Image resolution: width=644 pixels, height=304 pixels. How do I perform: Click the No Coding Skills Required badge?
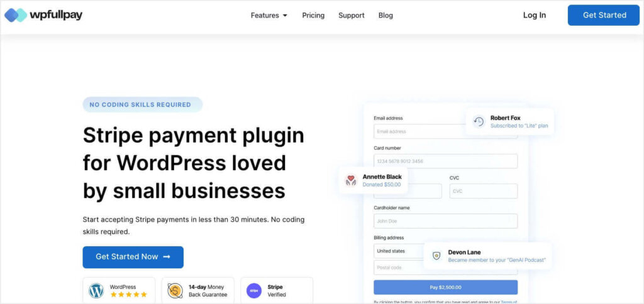(x=143, y=105)
